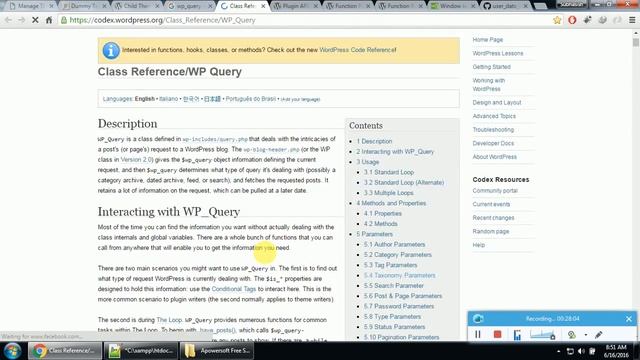This screenshot has height=360, width=640.
Task: Switch language to Italiano
Action: pos(169,99)
